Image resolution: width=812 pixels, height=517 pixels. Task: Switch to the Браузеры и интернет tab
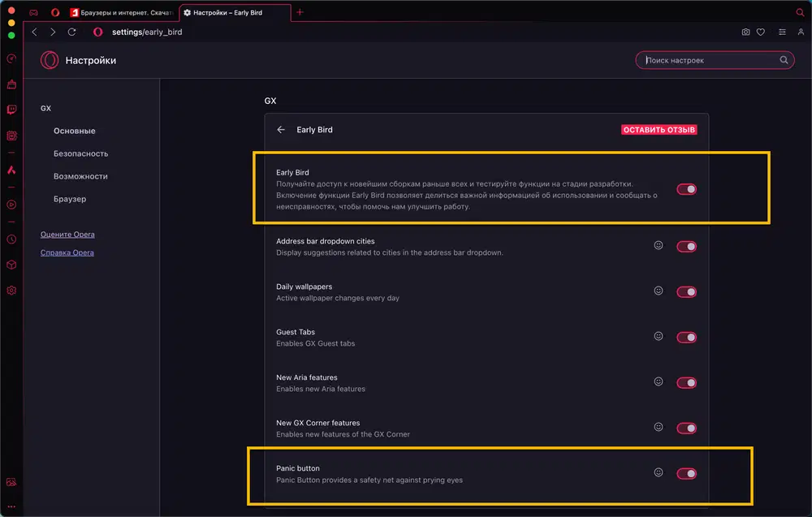point(122,13)
